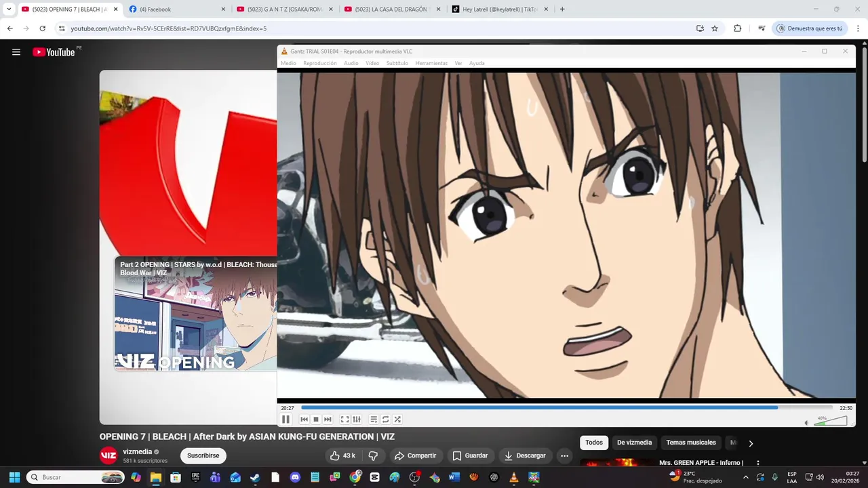Open the YouTube hamburger guide menu
The image size is (868, 488).
pos(16,52)
